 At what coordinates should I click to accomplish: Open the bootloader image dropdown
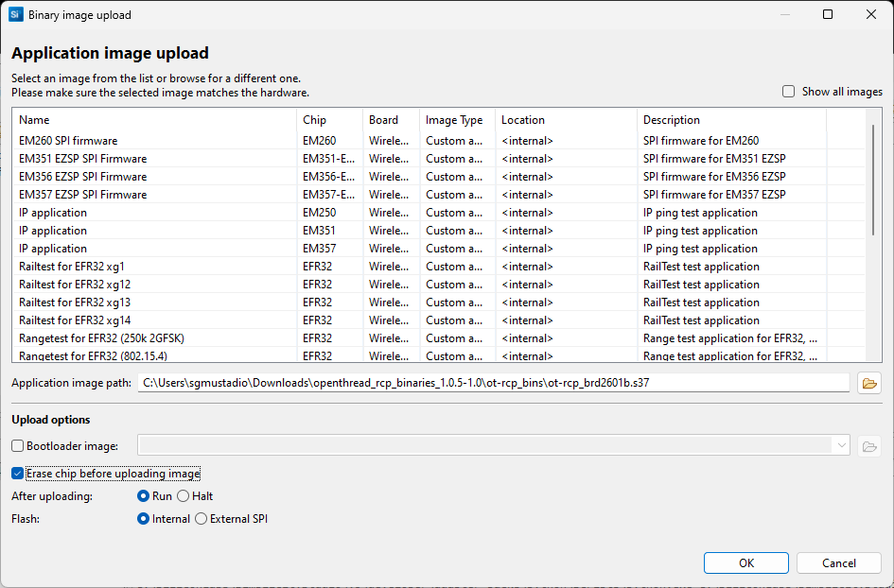click(x=842, y=445)
